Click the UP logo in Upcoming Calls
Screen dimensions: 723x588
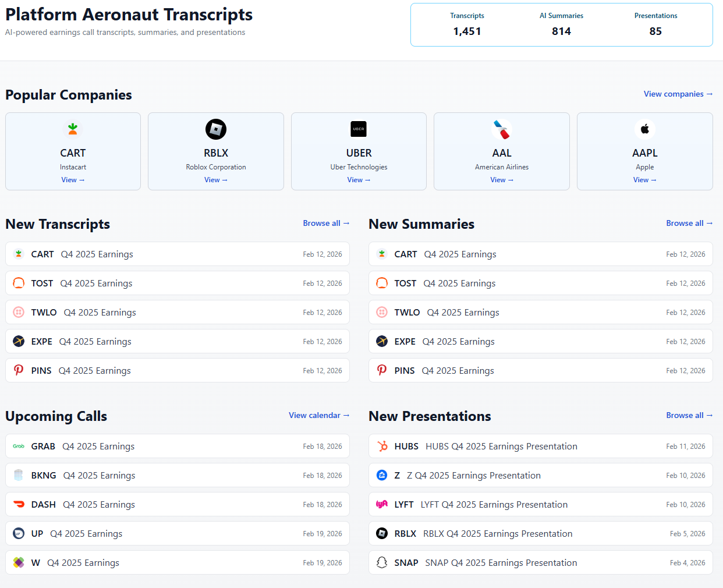point(19,533)
